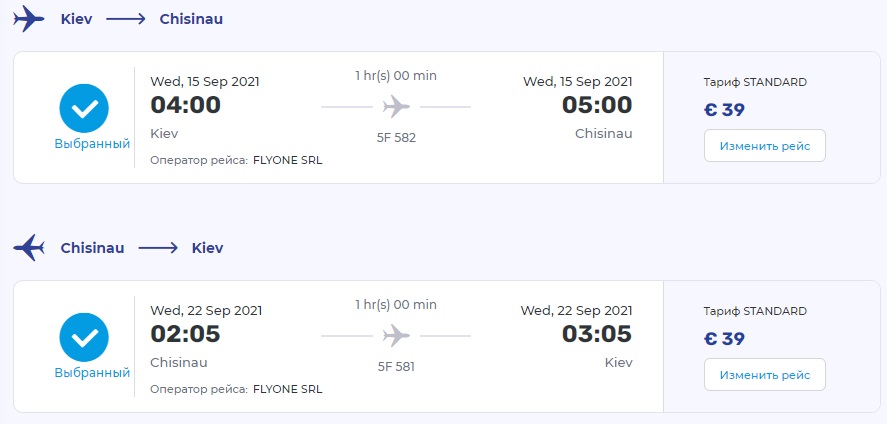Image resolution: width=887 pixels, height=424 pixels.
Task: Click the flight number 5F 582
Action: click(396, 138)
